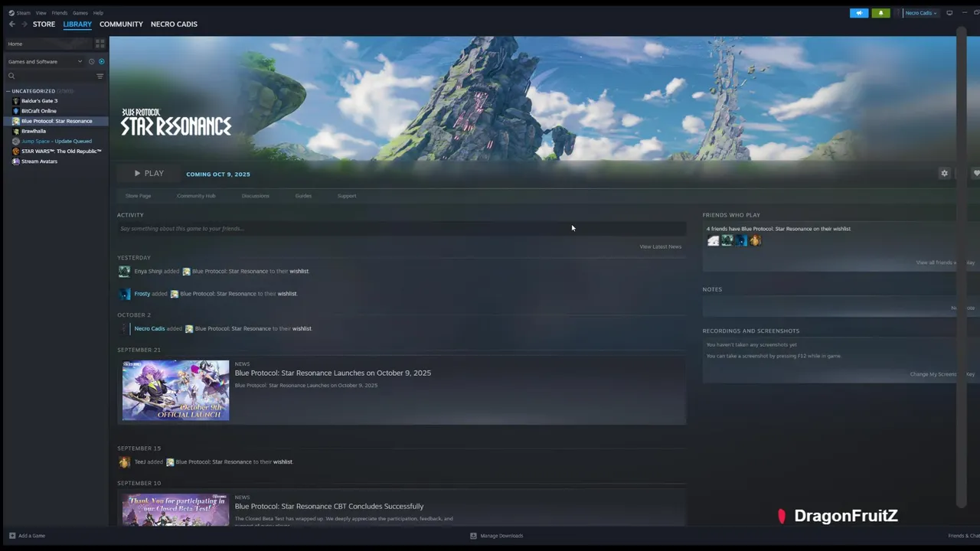Toggle the ready-to-play filter icon

click(x=101, y=61)
